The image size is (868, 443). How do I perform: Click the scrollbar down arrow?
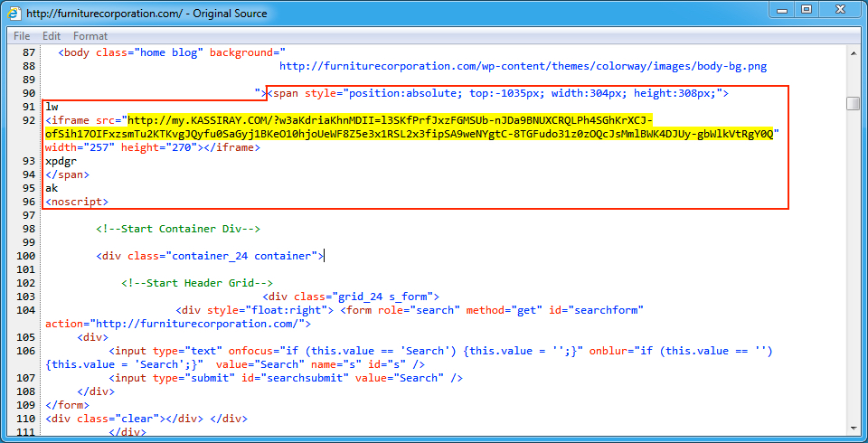click(x=853, y=429)
